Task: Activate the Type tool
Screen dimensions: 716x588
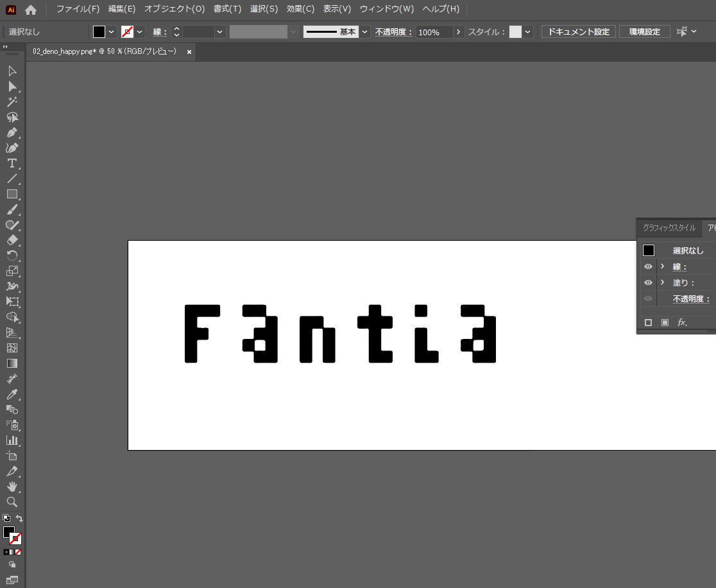Action: (x=12, y=164)
